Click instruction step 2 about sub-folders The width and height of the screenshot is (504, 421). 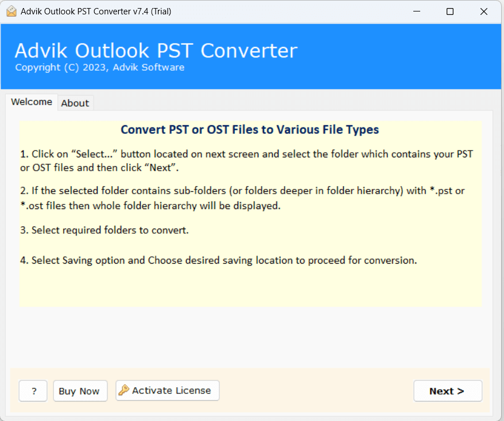coord(242,198)
